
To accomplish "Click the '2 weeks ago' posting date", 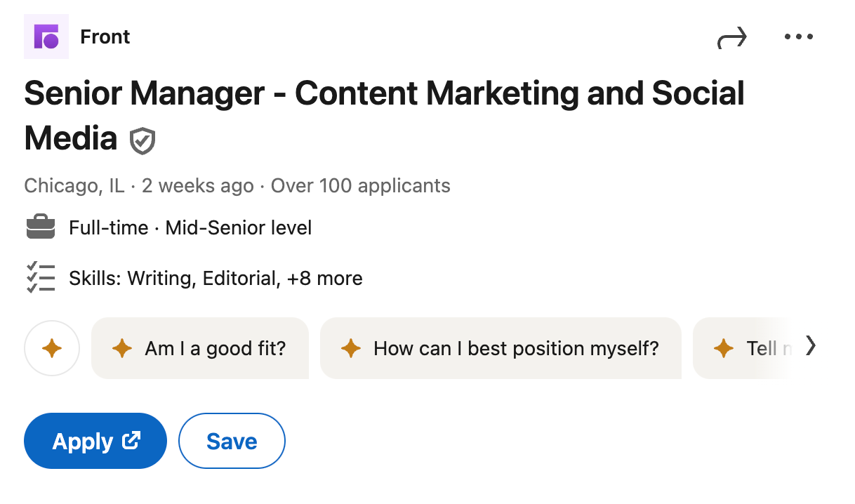I will 198,185.
